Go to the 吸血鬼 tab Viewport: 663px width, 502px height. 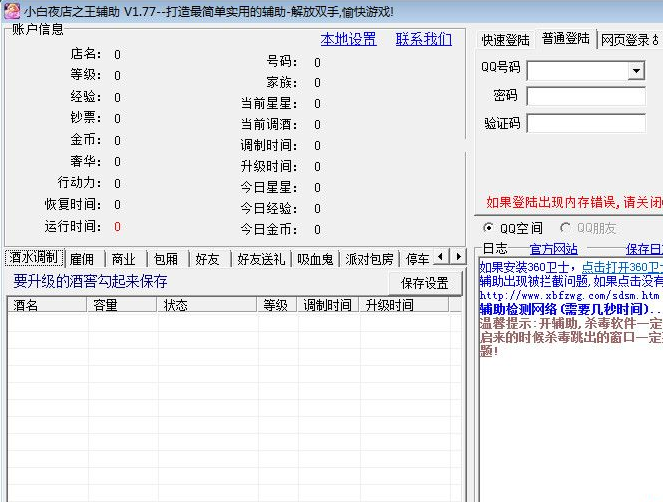pos(315,259)
